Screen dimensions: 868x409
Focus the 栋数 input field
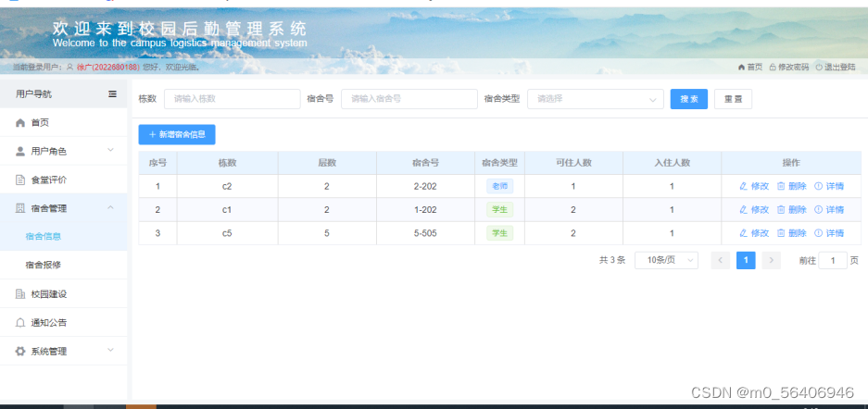(x=232, y=99)
